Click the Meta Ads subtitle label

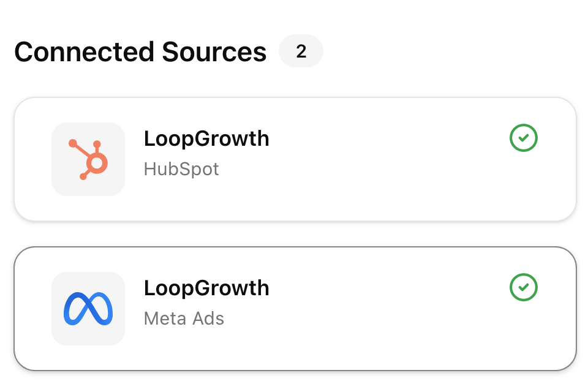coord(184,318)
